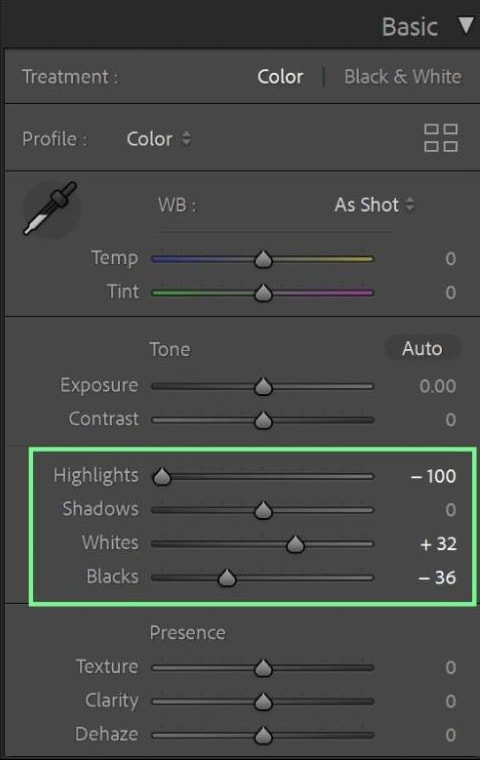Viewport: 480px width, 760px height.
Task: Click the Exposure value field 0.00
Action: [x=437, y=386]
